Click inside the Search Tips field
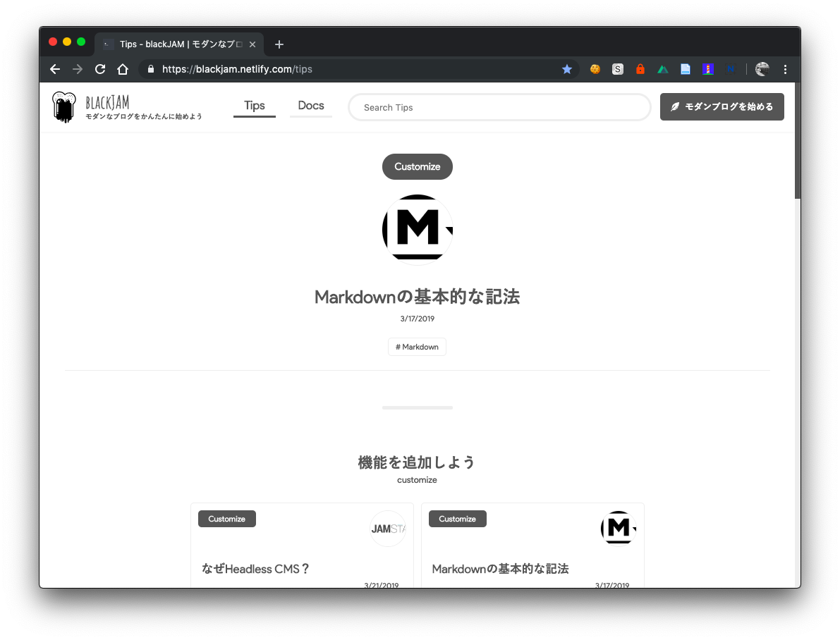This screenshot has width=840, height=640. [499, 107]
